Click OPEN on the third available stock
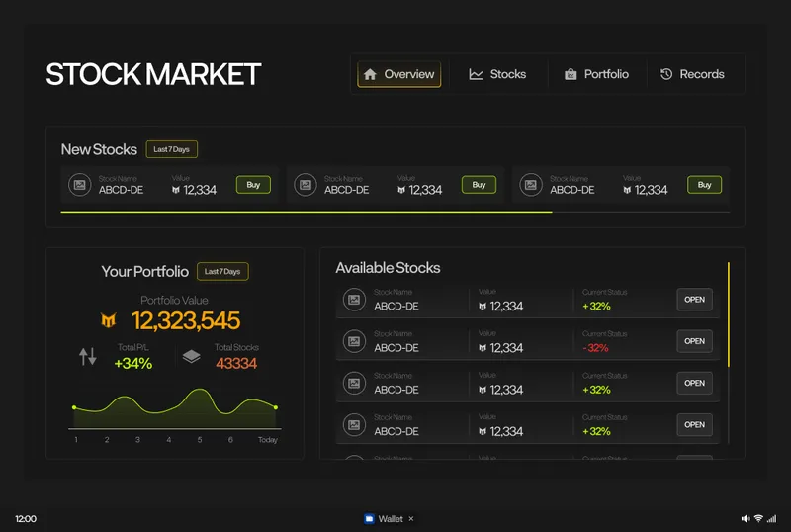 pos(695,383)
